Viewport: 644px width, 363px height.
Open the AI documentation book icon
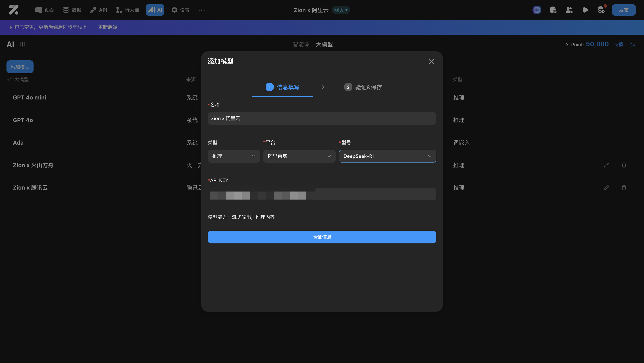(x=23, y=44)
